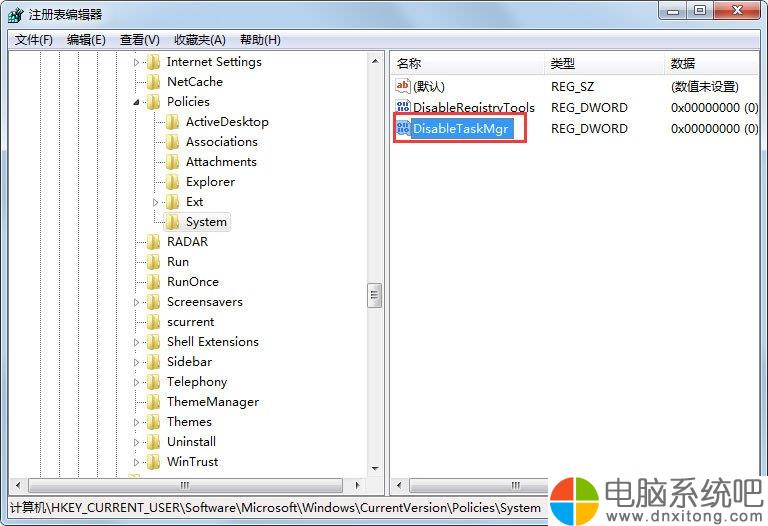Click the RADAR folder icon

point(153,242)
